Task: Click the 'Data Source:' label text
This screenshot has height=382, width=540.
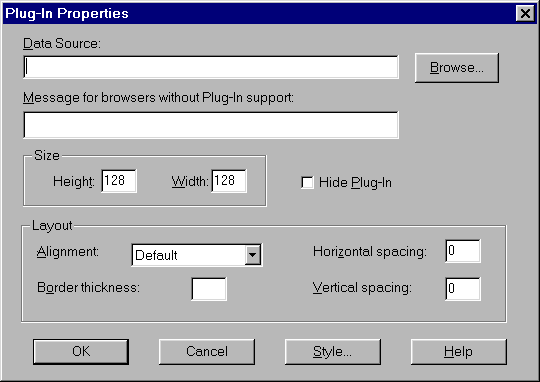Action: pos(62,44)
